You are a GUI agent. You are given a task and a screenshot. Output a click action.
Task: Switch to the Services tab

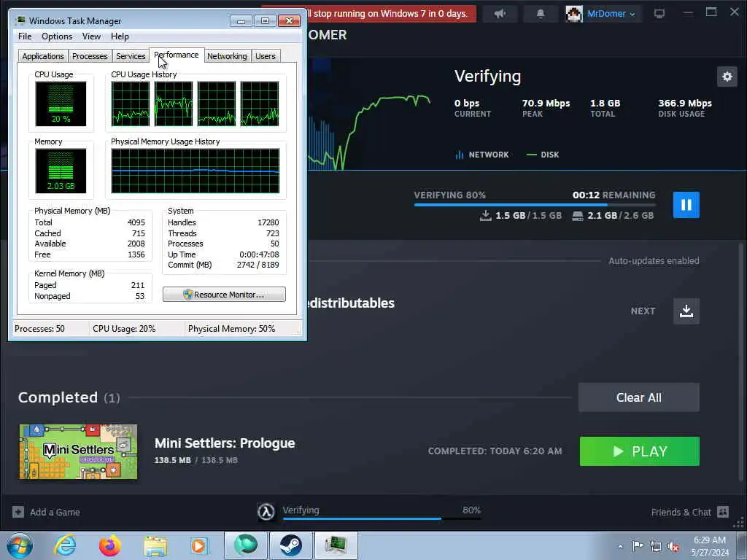[x=131, y=56]
